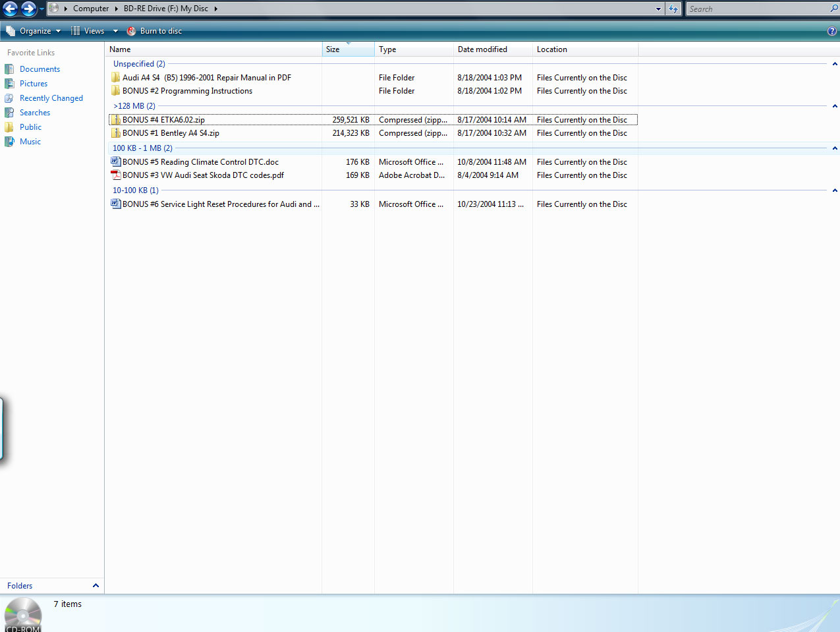This screenshot has height=632, width=840.
Task: Sort by Date modified column header
Action: coord(482,49)
